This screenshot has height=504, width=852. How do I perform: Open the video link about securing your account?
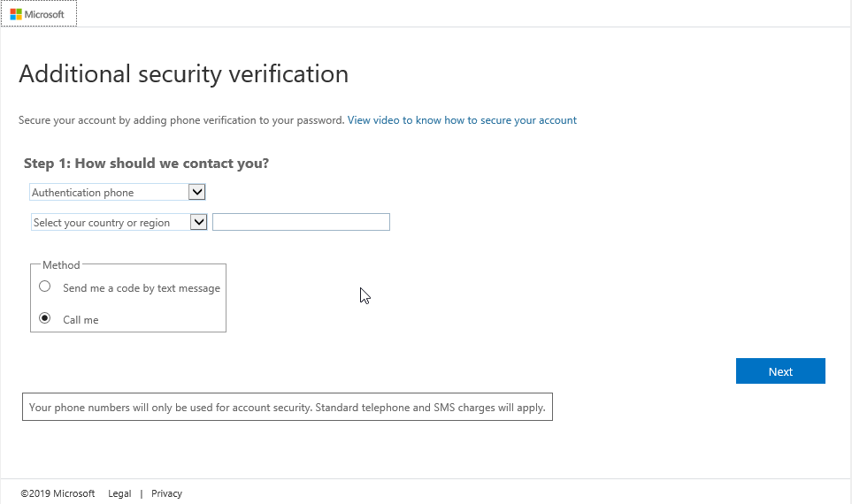(x=462, y=120)
